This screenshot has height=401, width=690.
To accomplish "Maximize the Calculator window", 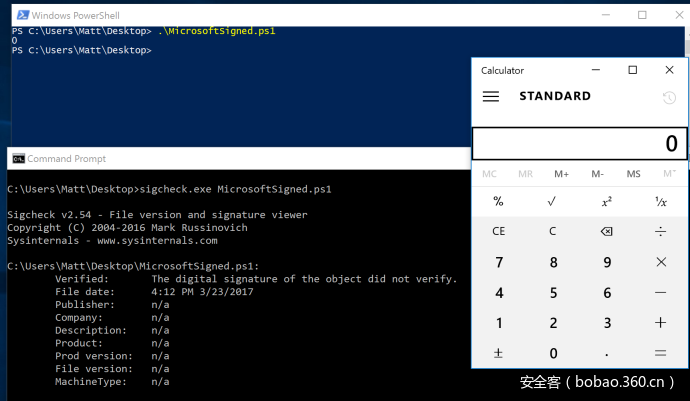I will tap(632, 70).
